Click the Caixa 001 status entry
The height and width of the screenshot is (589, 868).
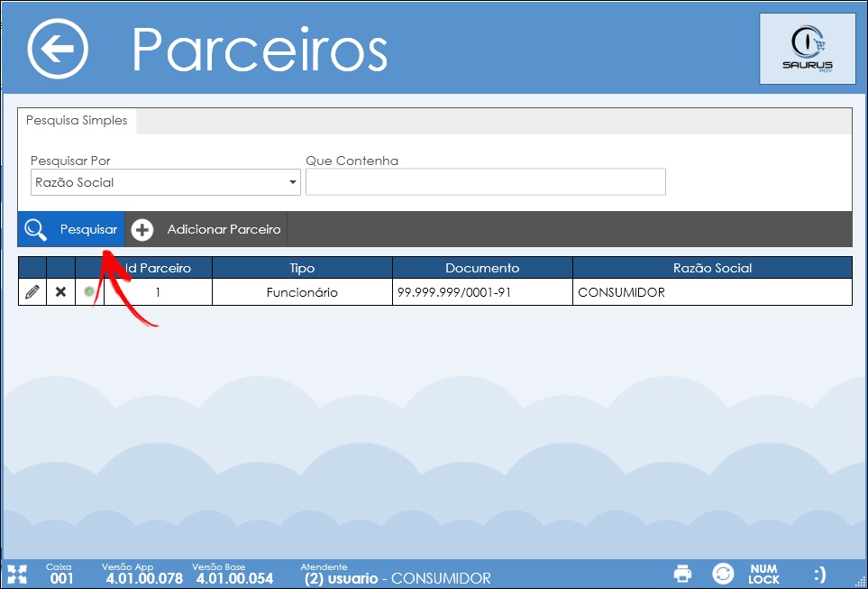click(59, 575)
